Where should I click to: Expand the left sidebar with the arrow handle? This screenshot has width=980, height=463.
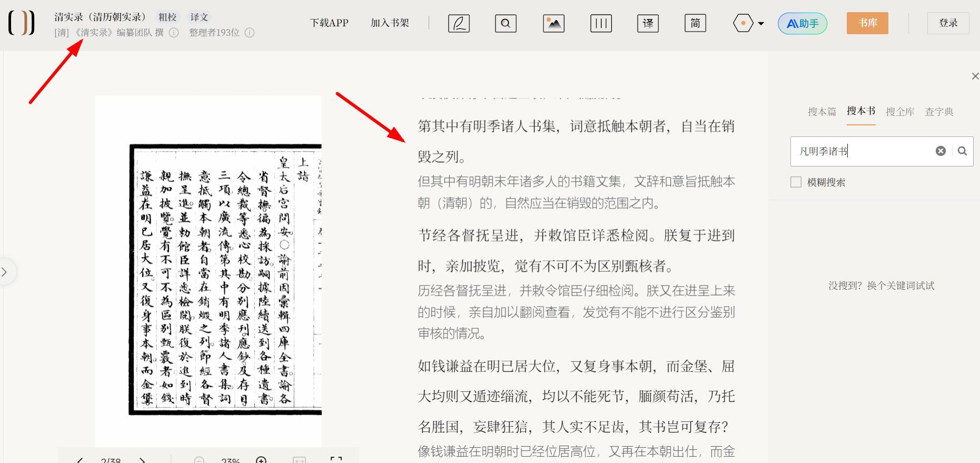pos(5,272)
